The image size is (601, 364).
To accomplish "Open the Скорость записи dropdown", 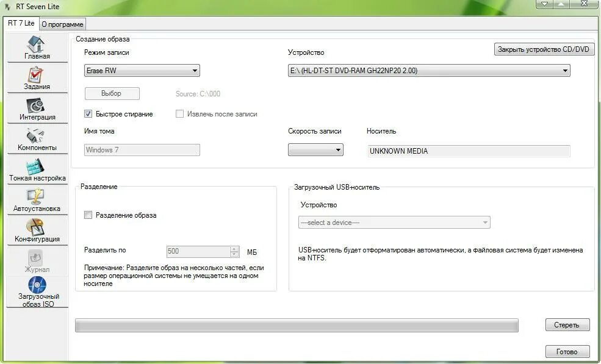I will pyautogui.click(x=315, y=150).
